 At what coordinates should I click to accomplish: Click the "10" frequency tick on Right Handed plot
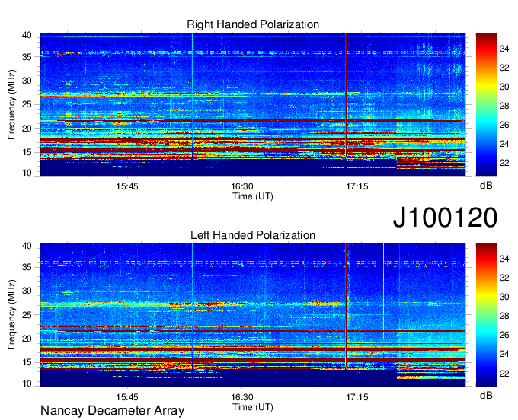27,173
